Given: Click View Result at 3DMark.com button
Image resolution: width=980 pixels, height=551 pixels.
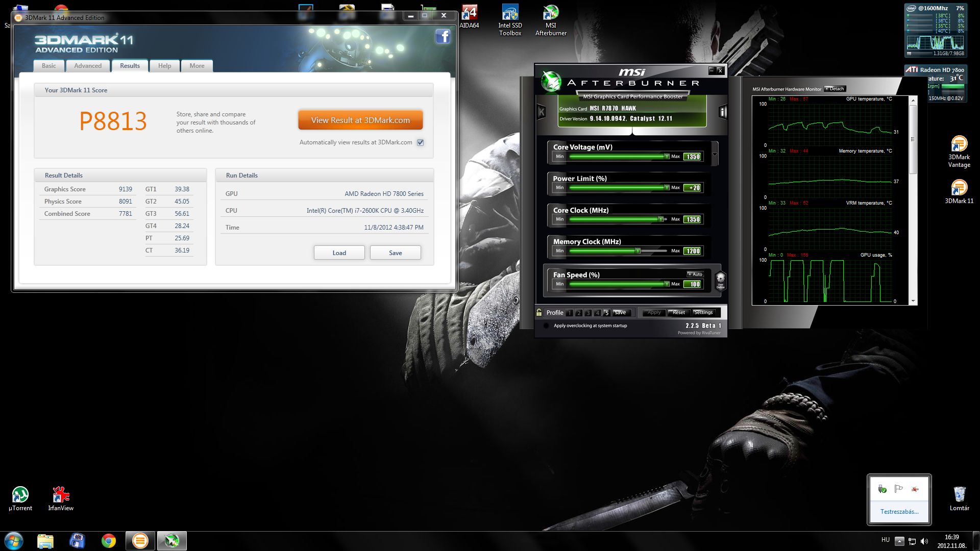Looking at the screenshot, I should (x=360, y=120).
